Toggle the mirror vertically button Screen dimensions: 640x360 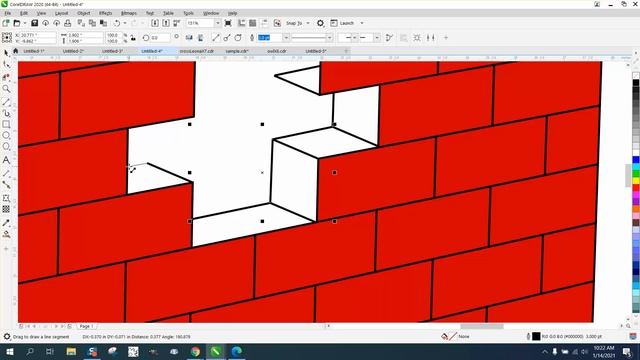coord(200,38)
